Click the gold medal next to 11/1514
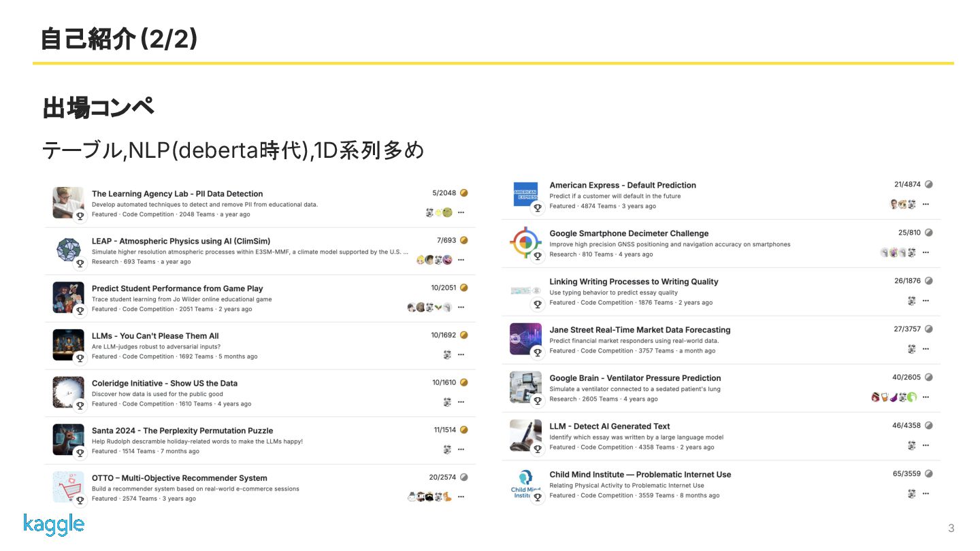 point(464,430)
